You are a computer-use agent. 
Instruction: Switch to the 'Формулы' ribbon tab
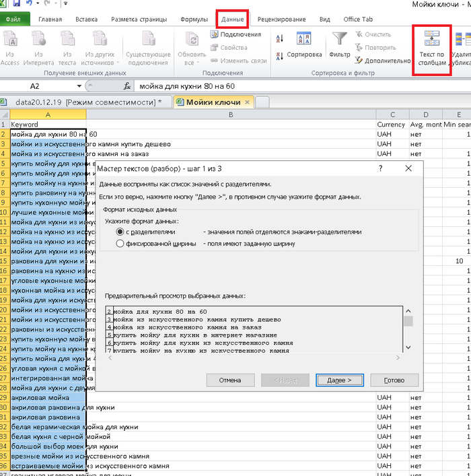point(194,20)
